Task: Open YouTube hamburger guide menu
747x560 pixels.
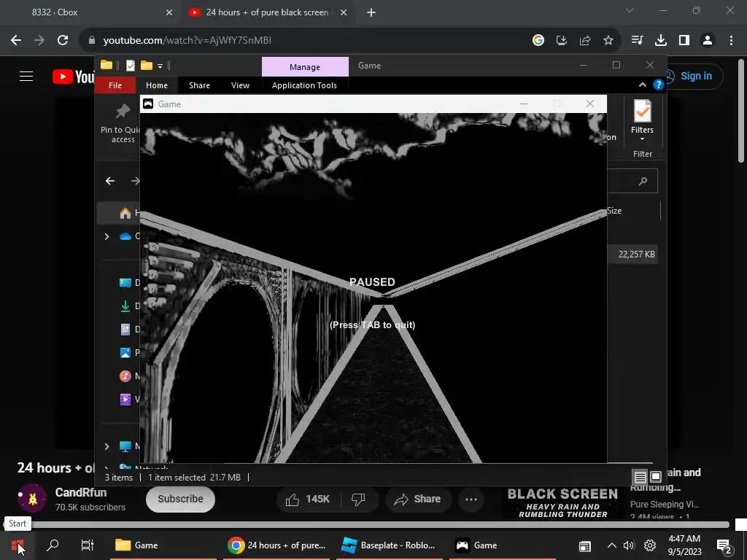Action: click(26, 76)
